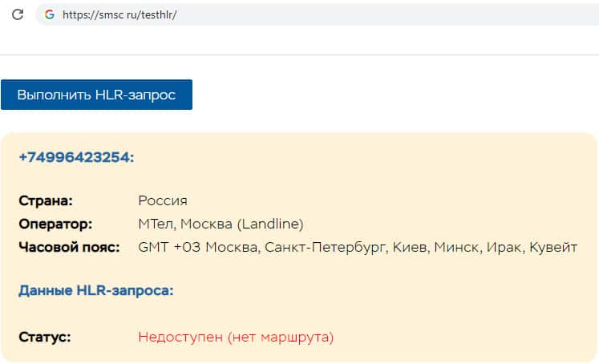The height and width of the screenshot is (364, 599).
Task: Focus the smsc.ru/testhlr address bar URL
Action: (119, 14)
